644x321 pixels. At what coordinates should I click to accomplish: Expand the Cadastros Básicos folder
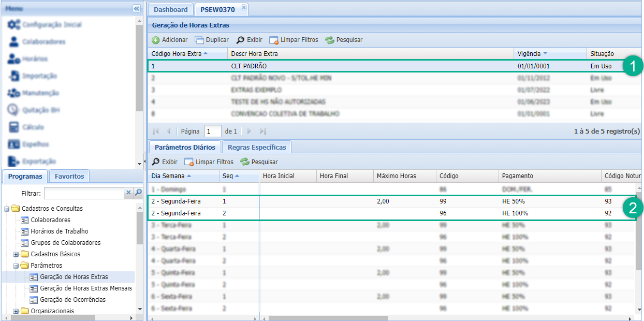click(x=16, y=254)
